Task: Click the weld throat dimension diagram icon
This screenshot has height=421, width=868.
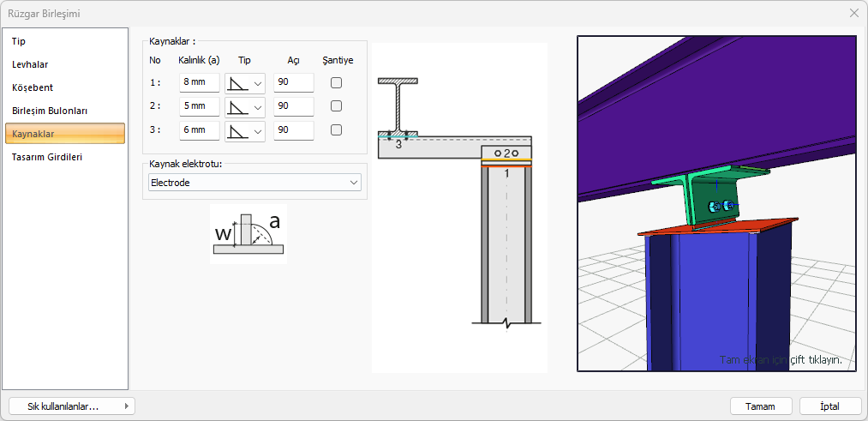Action: (x=247, y=233)
